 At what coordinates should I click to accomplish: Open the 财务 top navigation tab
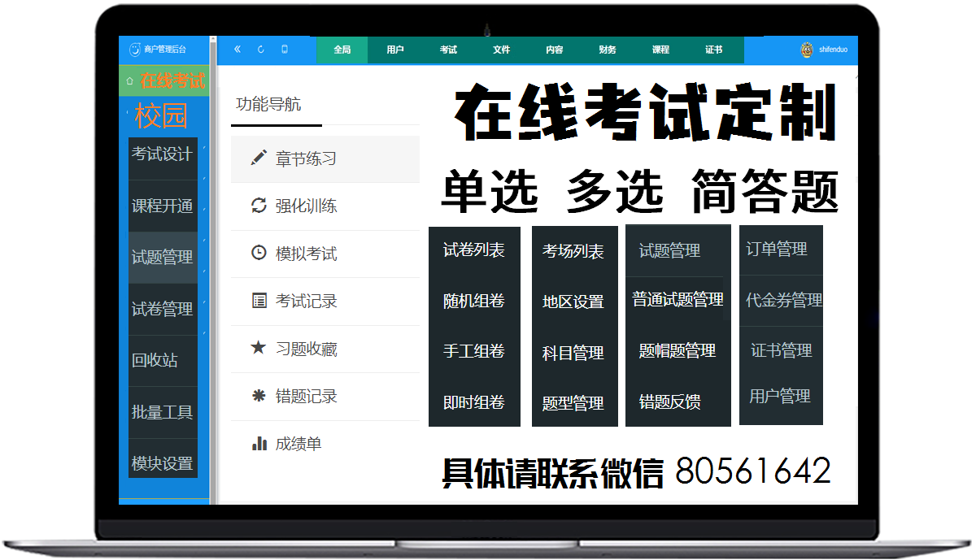tap(608, 50)
